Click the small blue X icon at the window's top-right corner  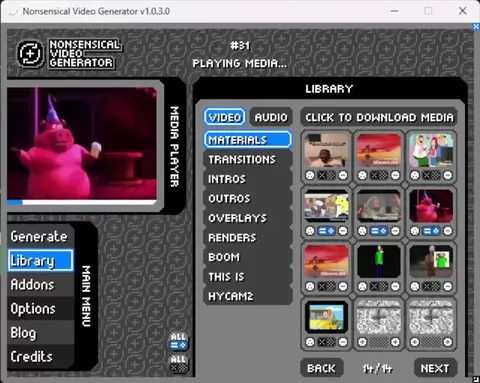coord(476,27)
